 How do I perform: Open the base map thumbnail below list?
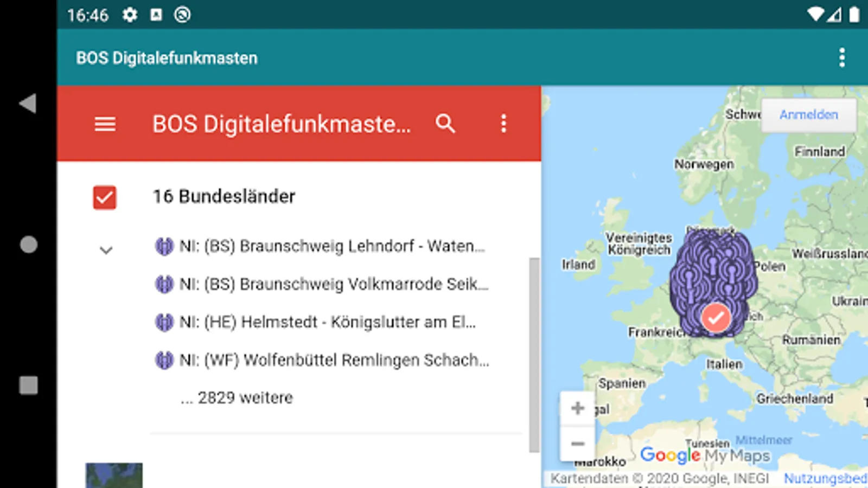[114, 476]
